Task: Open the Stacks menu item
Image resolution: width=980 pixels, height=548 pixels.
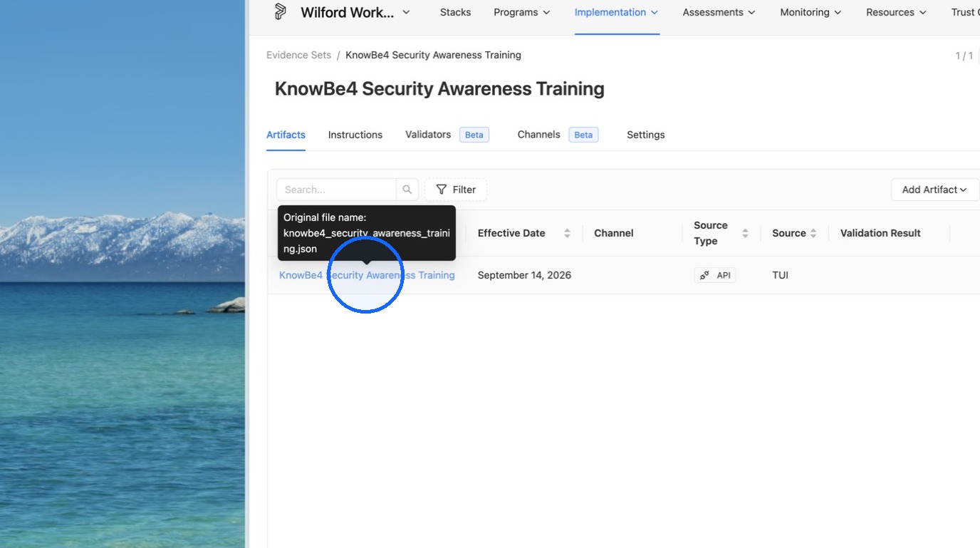Action: point(455,12)
